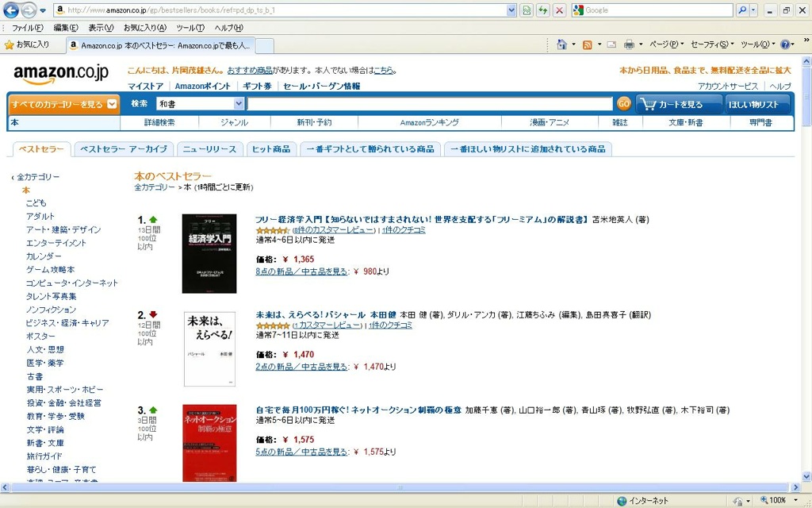The image size is (812, 508).
Task: Switch to ニューリリース tab
Action: point(209,149)
